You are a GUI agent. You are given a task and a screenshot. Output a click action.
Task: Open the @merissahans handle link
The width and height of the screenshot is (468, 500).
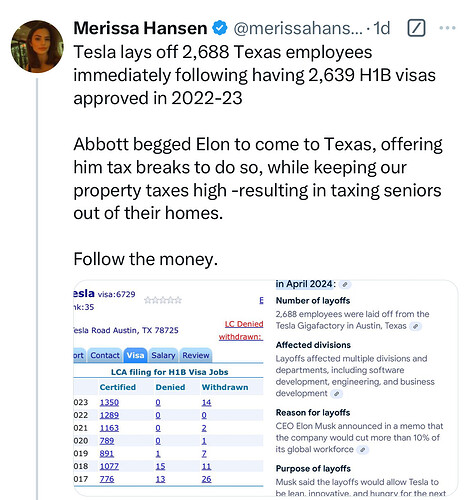point(298,28)
